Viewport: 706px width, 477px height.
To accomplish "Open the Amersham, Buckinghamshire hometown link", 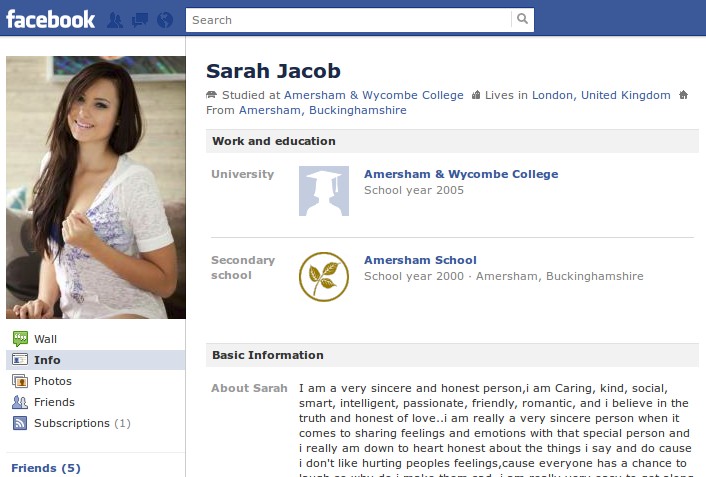I will coord(322,110).
